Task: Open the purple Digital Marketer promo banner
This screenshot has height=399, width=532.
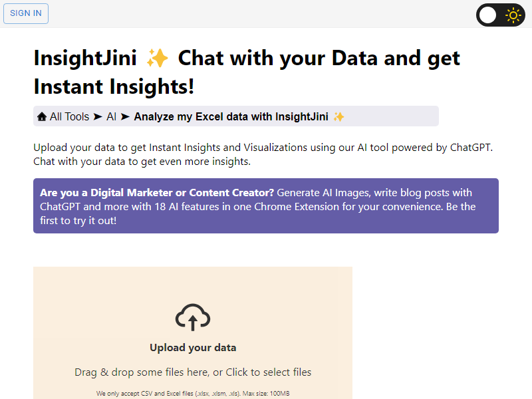Action: click(266, 205)
